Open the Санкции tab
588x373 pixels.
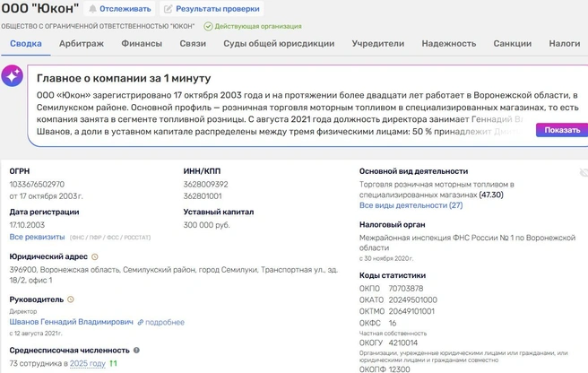(512, 44)
